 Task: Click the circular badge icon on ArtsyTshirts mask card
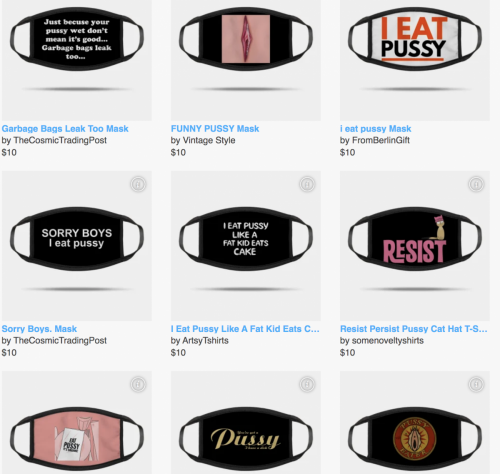pyautogui.click(x=307, y=184)
